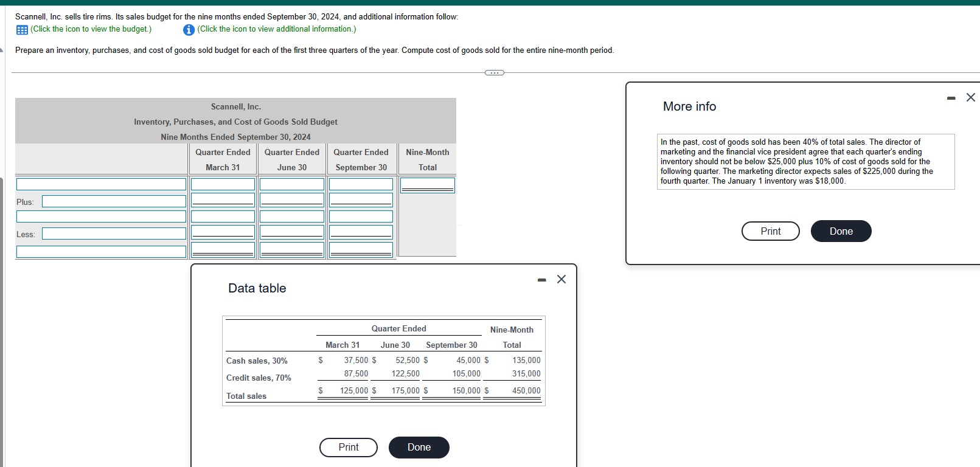This screenshot has width=980, height=467.
Task: Select the bottom row label field
Action: point(101,252)
